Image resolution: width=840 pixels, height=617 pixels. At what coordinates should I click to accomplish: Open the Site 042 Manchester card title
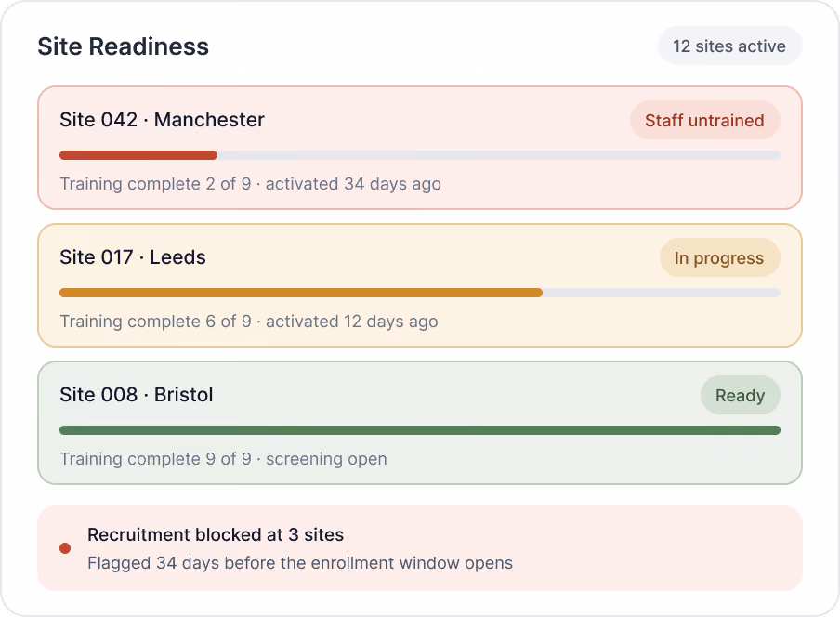pyautogui.click(x=162, y=120)
